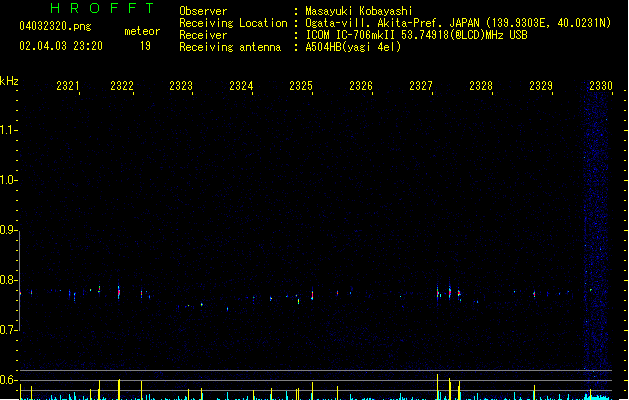This screenshot has height=400, width=629.
Task: Click the 1.1 kHz axis label
Action: pyautogui.click(x=8, y=130)
